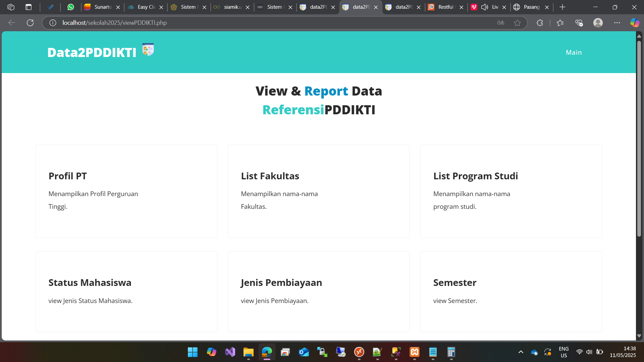644x362 pixels.
Task: Open Settings and more ellipsis menu
Action: [x=617, y=23]
